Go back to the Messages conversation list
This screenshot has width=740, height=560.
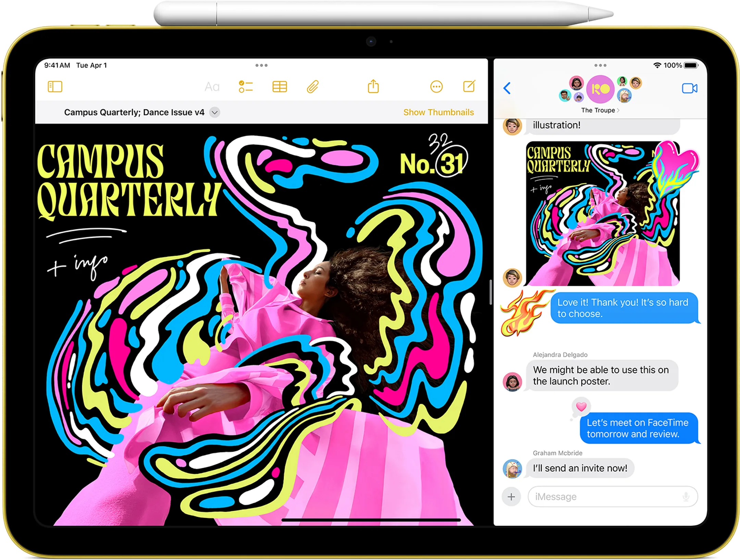[x=507, y=88]
